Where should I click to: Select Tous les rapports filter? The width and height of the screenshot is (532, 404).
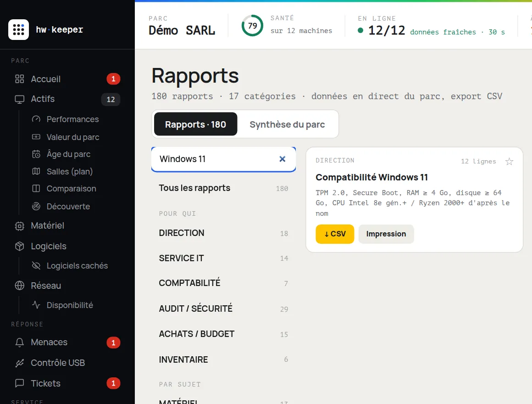pos(223,188)
